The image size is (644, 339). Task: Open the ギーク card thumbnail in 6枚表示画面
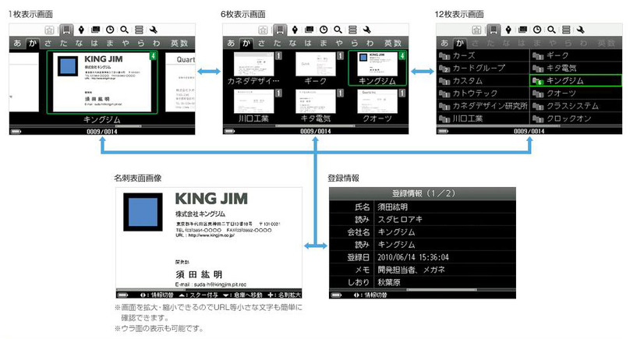[316, 65]
